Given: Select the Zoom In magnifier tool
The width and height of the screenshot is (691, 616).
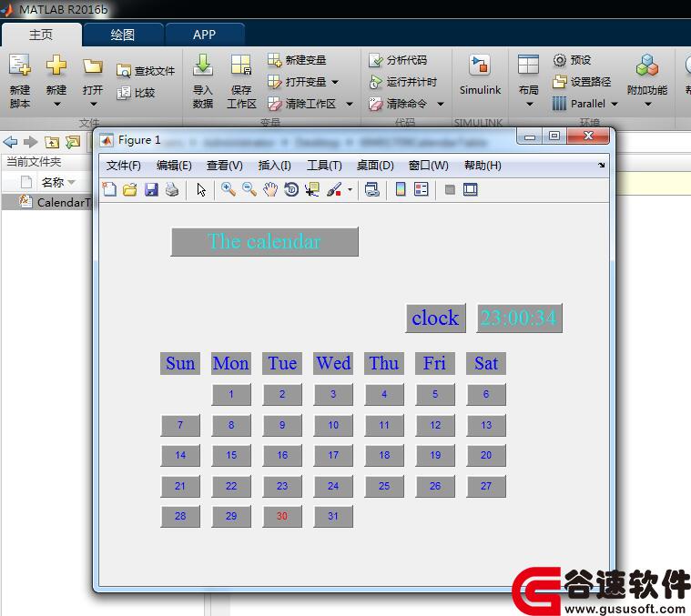Looking at the screenshot, I should (x=228, y=189).
